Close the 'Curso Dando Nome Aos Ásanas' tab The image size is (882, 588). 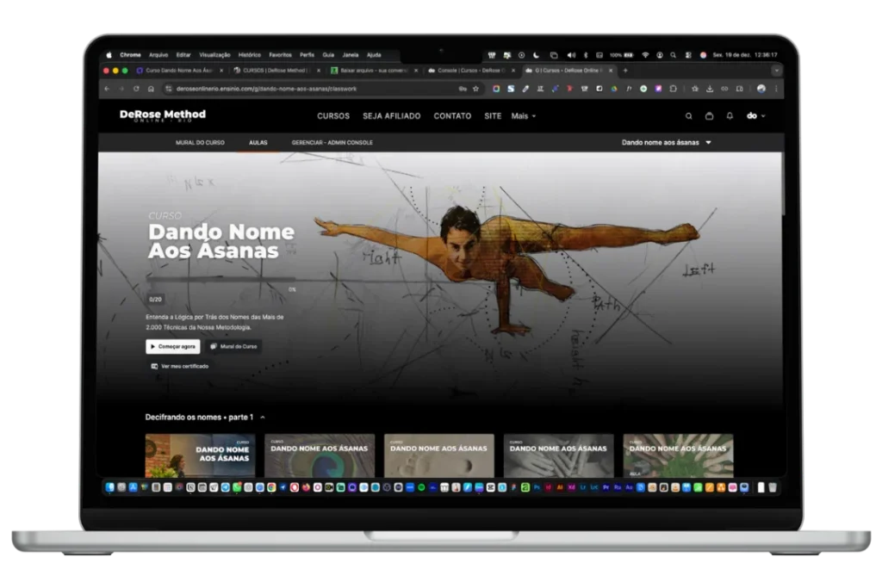[x=221, y=71]
